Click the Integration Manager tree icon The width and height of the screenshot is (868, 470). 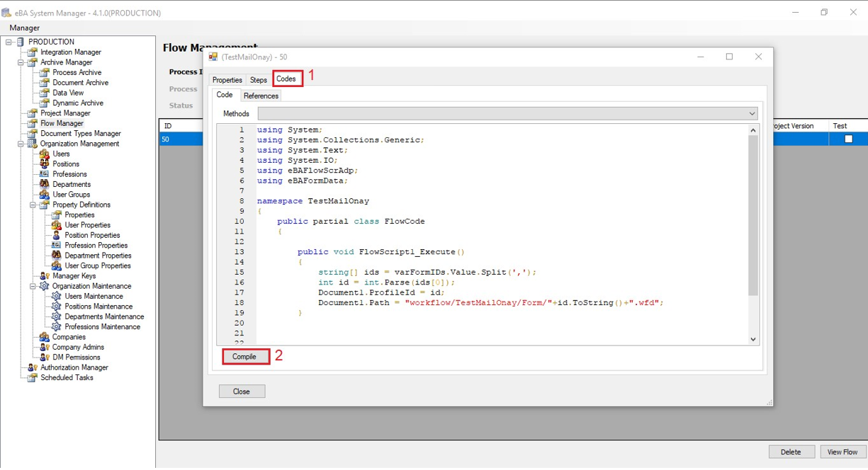pos(33,52)
